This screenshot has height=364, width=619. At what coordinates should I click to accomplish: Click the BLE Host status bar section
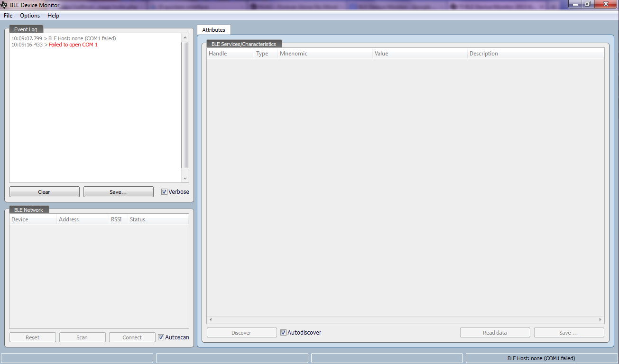pyautogui.click(x=541, y=358)
